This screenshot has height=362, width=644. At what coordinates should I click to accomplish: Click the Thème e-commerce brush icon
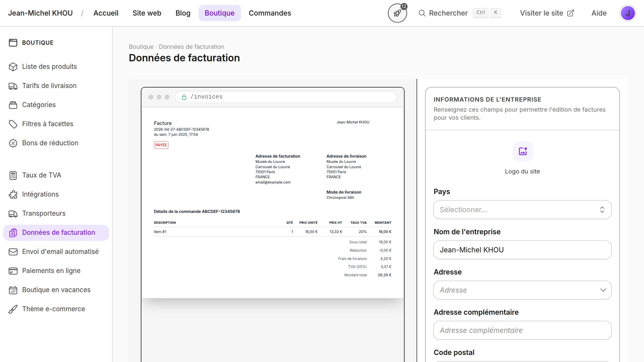[13, 309]
